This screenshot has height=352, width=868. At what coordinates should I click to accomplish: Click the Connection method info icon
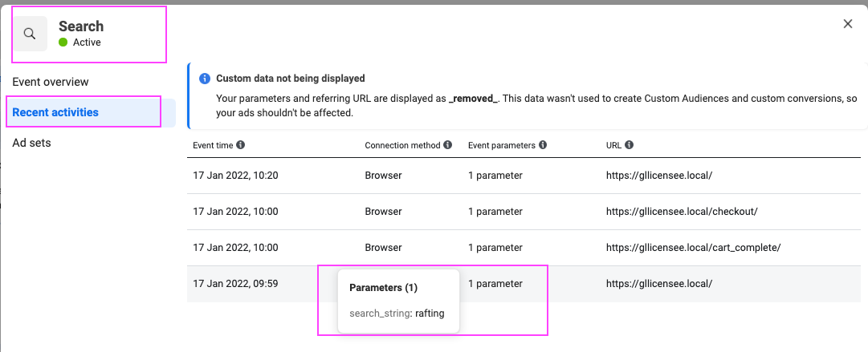point(447,145)
